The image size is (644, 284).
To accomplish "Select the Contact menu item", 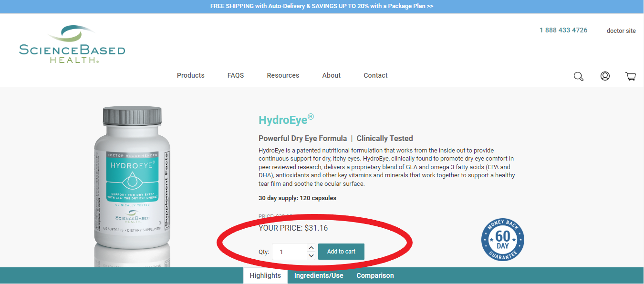I will (x=375, y=75).
